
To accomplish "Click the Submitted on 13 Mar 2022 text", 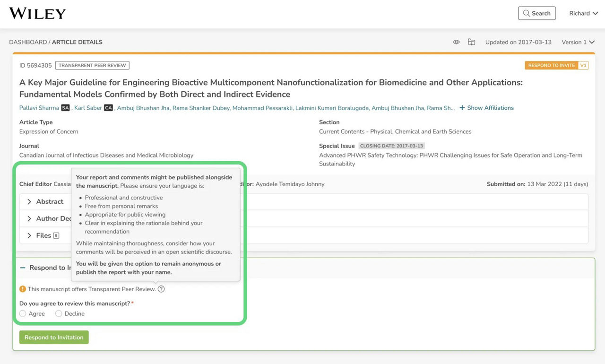I will [537, 184].
